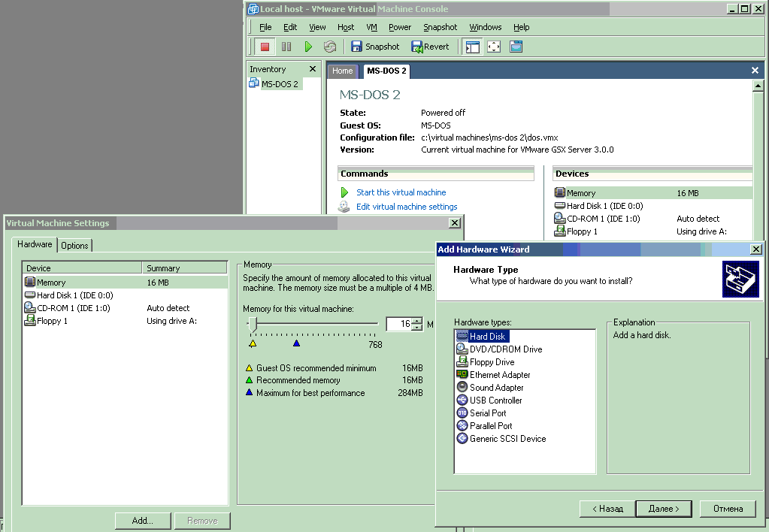Select Ethernet Adapter hardware type
The image size is (769, 532).
[493, 375]
